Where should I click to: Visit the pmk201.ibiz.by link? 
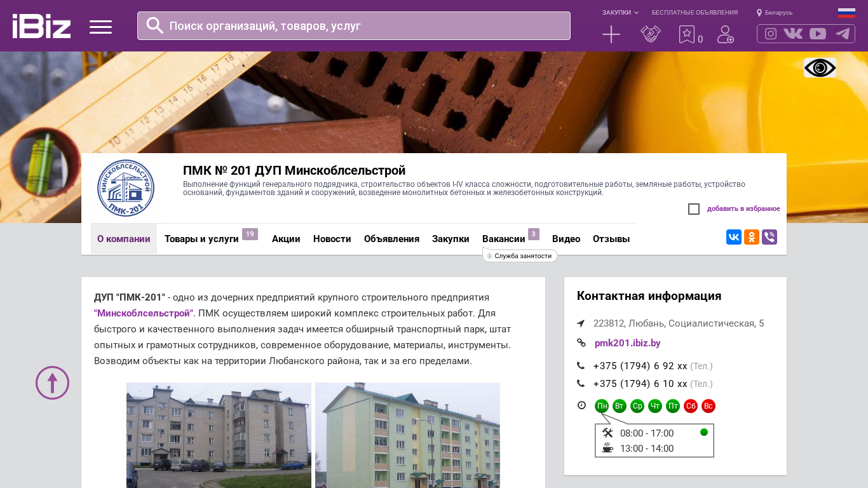628,343
